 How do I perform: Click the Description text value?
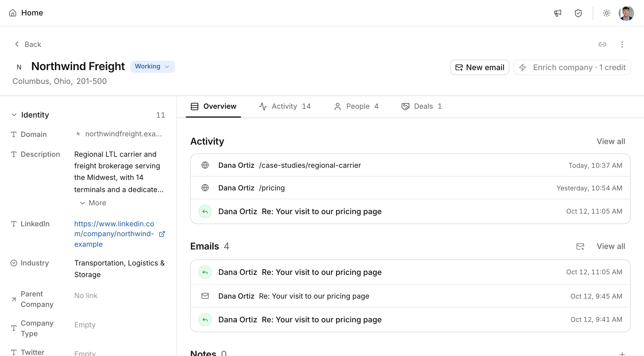coord(119,172)
